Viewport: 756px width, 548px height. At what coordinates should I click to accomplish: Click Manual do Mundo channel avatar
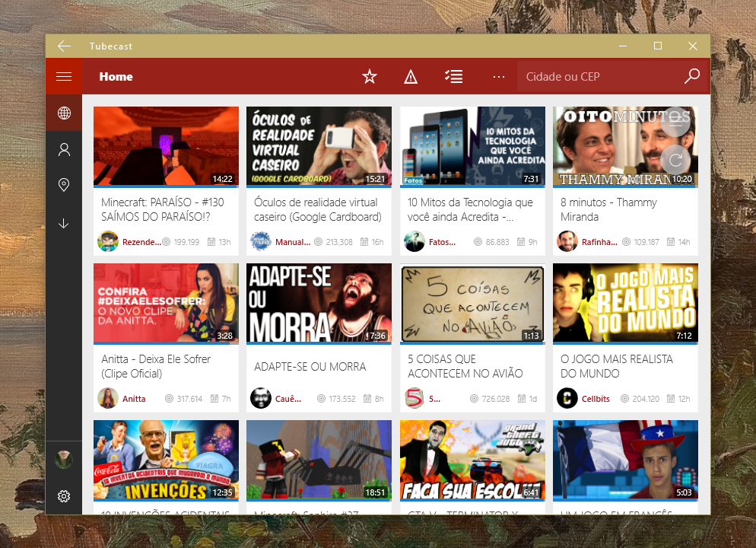[261, 241]
